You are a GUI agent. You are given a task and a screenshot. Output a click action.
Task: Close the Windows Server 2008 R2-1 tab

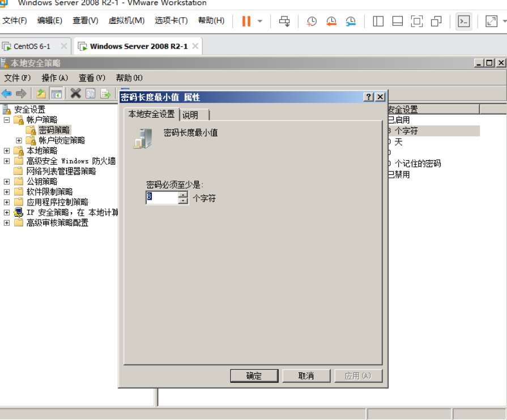click(195, 46)
